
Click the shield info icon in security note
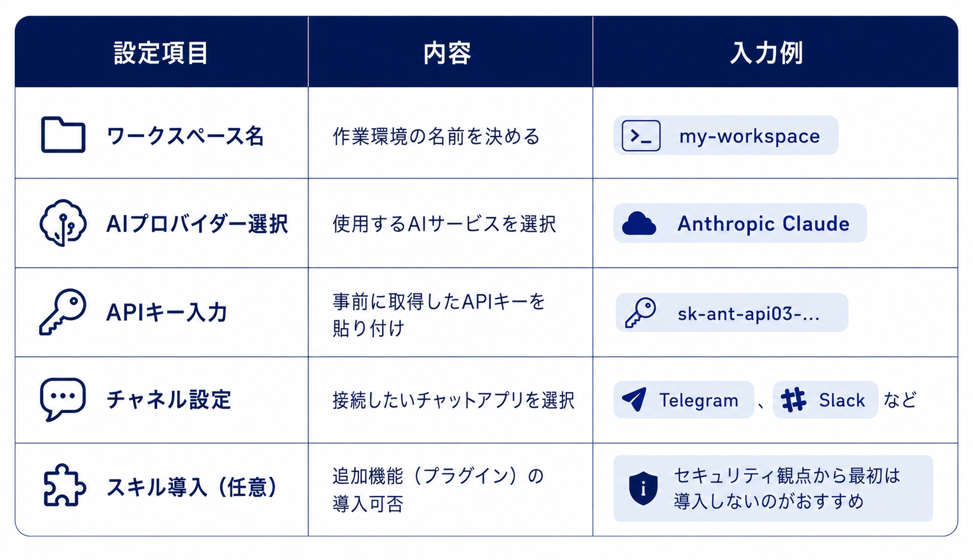643,488
